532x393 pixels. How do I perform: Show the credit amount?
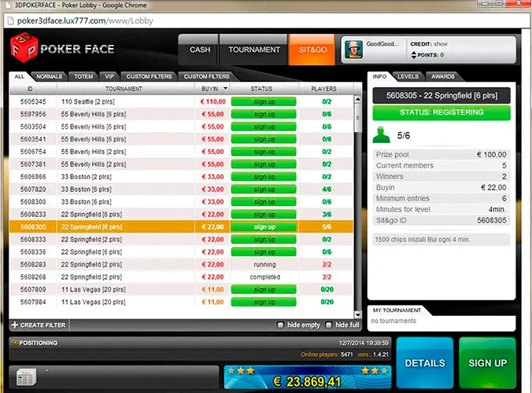(441, 44)
